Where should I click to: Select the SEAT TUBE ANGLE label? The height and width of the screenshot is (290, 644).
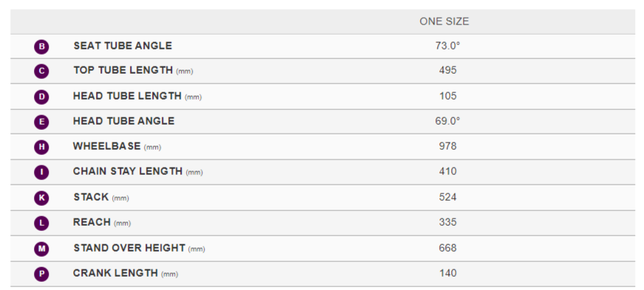tap(123, 46)
